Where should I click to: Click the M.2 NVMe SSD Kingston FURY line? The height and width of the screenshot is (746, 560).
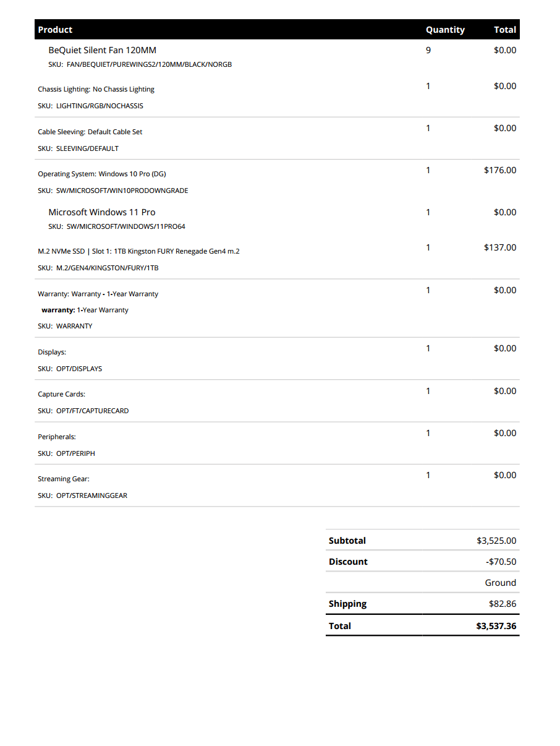tap(138, 251)
